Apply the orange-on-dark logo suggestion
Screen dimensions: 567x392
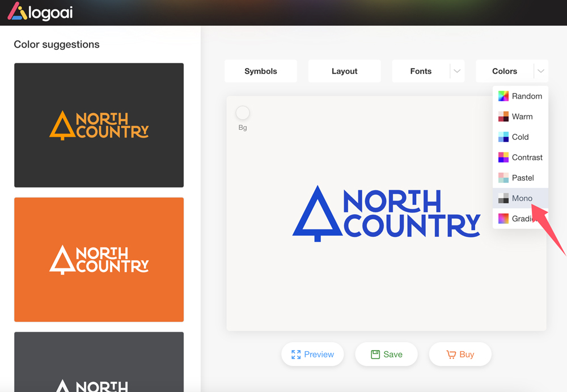tap(99, 125)
